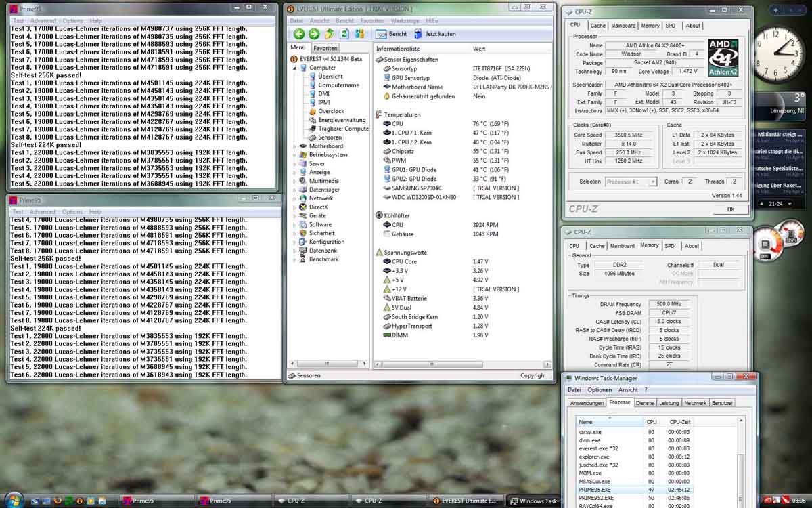Viewport: 812px width, 508px height.
Task: Click the Sicherheit item in EVEREST tree
Action: (321, 233)
